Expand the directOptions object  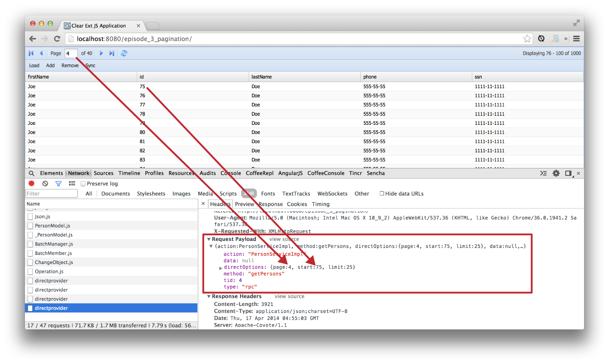click(220, 268)
